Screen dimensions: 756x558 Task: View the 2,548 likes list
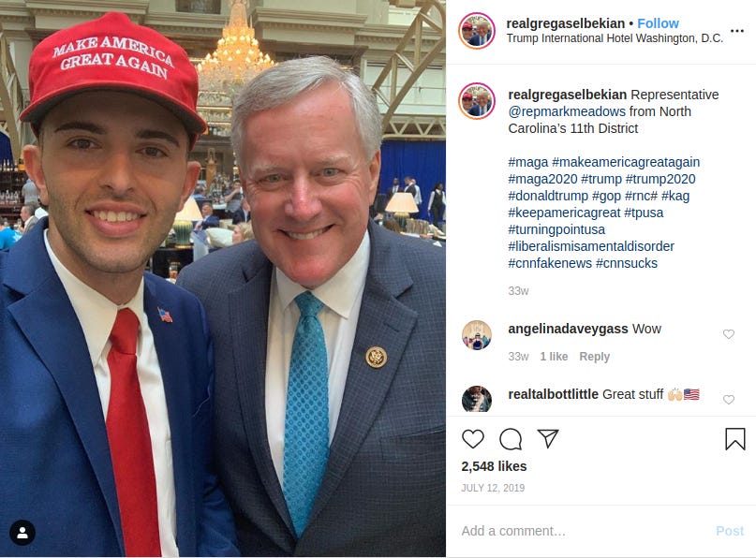point(494,466)
